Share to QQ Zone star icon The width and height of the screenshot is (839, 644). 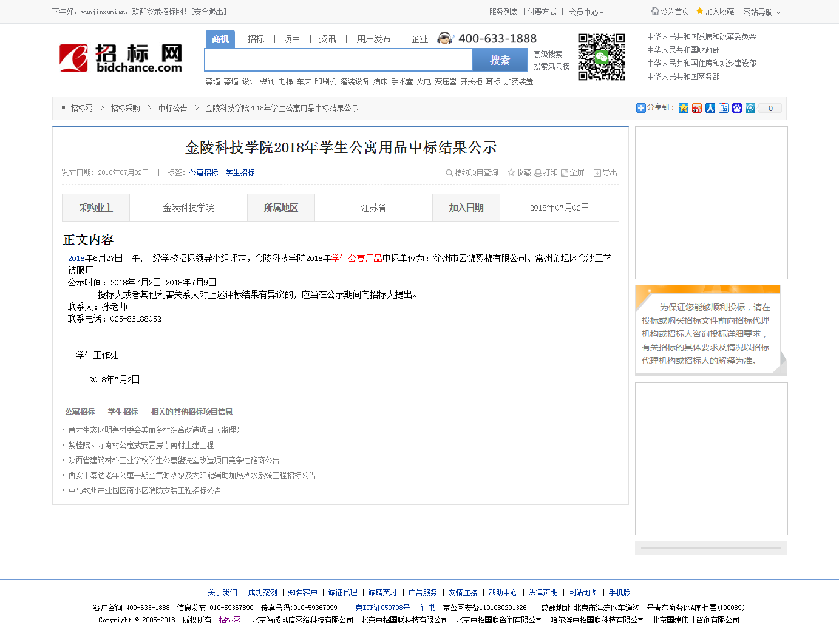[x=684, y=108]
